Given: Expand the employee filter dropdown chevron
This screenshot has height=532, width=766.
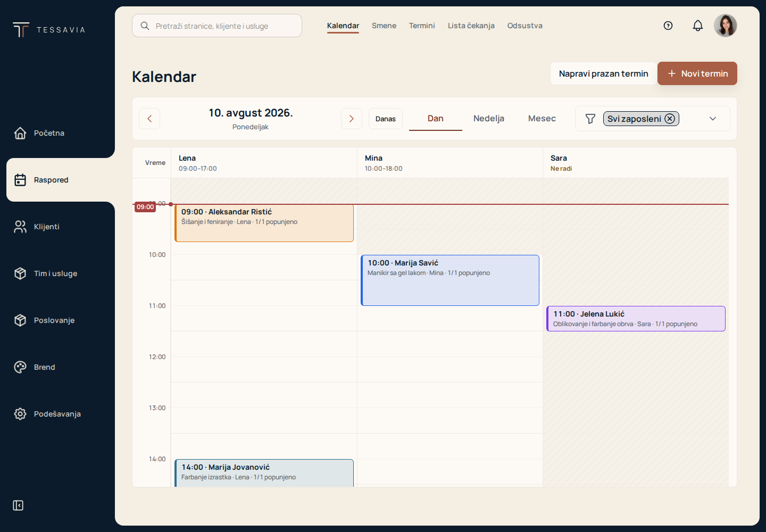Looking at the screenshot, I should [x=713, y=119].
